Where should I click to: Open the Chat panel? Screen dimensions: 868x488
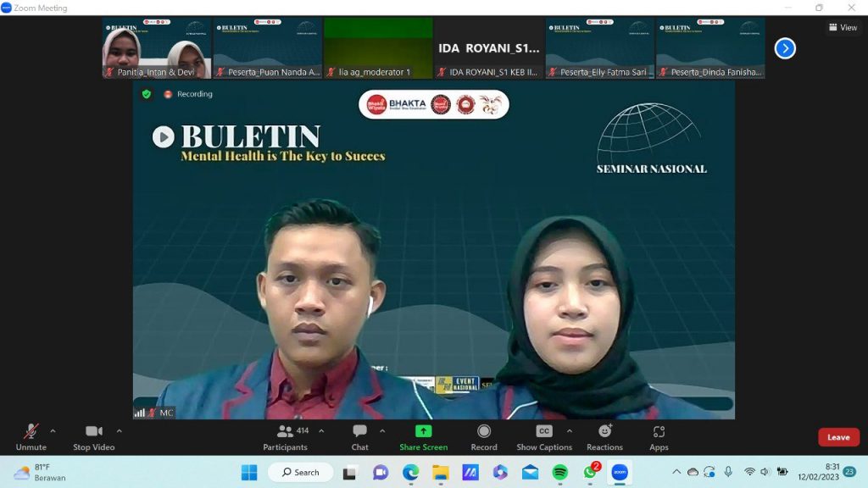(x=359, y=432)
